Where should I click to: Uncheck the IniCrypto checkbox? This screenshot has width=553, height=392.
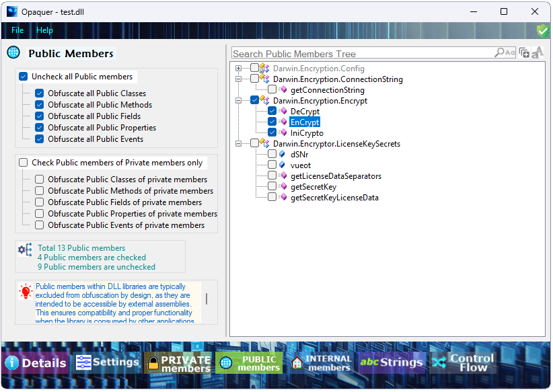[272, 132]
